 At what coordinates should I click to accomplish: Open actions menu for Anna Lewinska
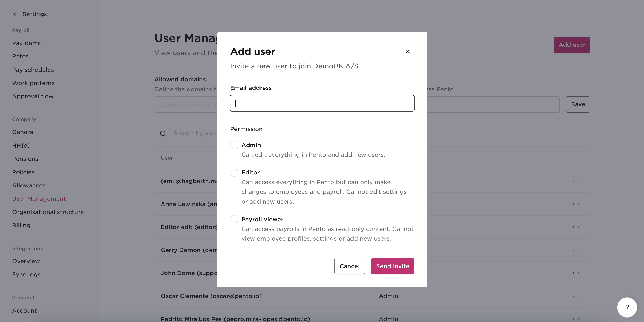(x=576, y=204)
